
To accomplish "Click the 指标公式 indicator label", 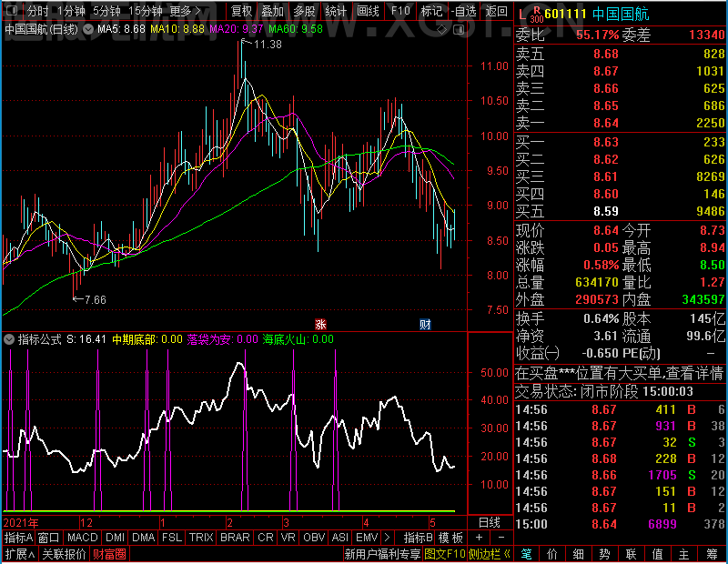I will pos(39,339).
